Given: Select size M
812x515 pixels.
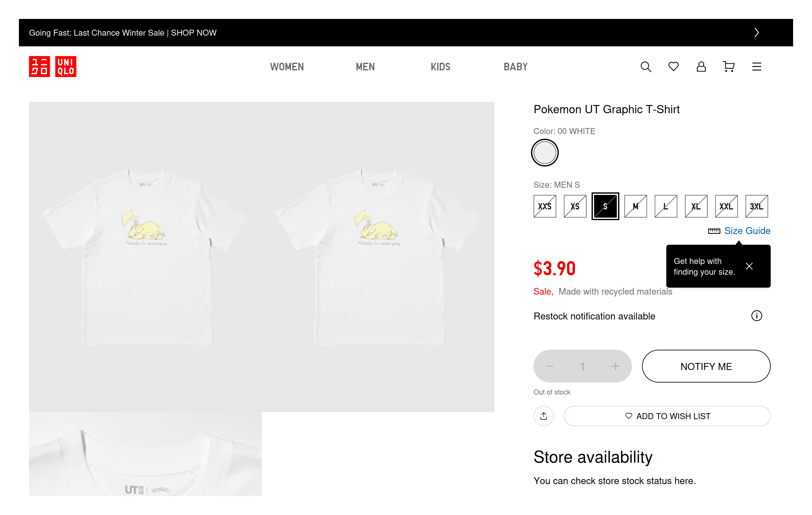Looking at the screenshot, I should coord(635,206).
